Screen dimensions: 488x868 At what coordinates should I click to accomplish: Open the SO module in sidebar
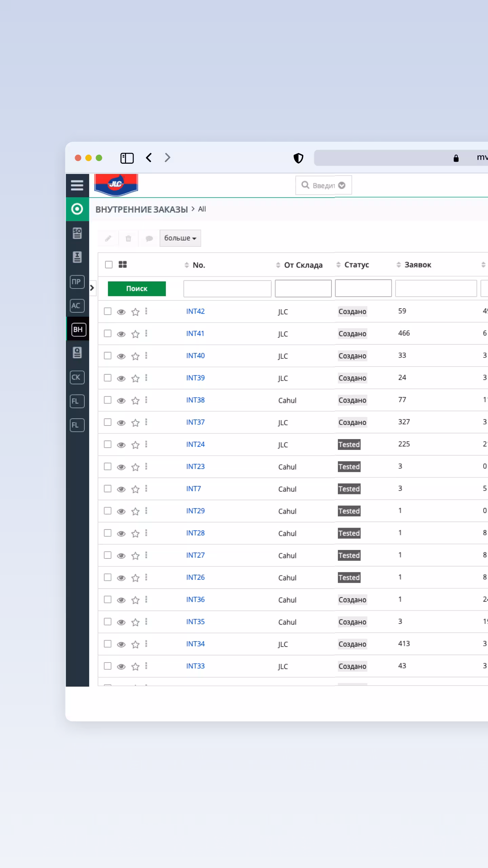point(77,233)
